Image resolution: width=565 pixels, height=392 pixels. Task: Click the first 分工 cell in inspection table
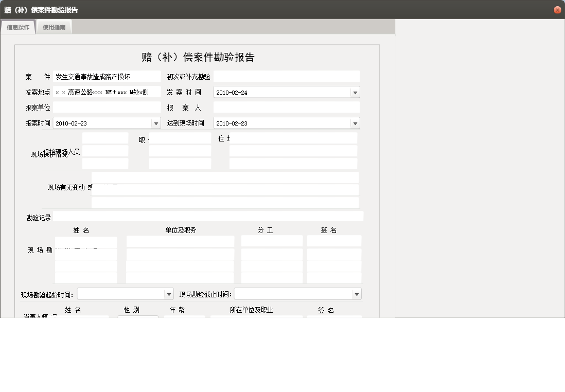coord(271,240)
